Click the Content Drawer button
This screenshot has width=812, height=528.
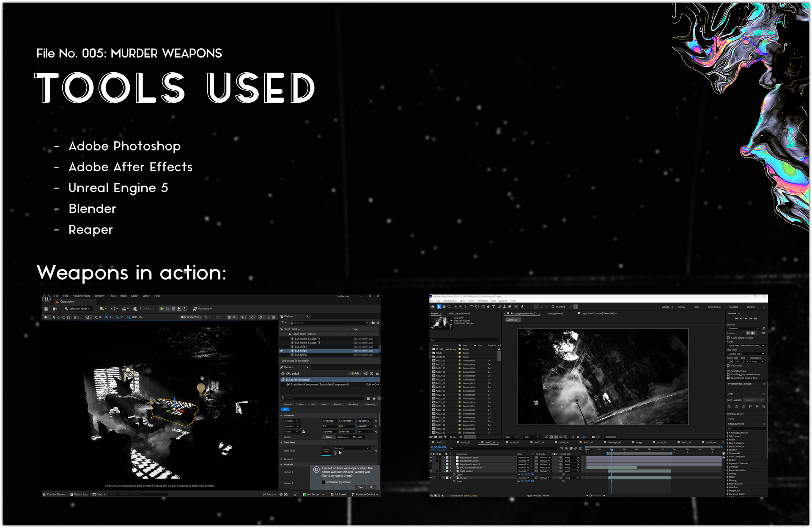(55, 494)
